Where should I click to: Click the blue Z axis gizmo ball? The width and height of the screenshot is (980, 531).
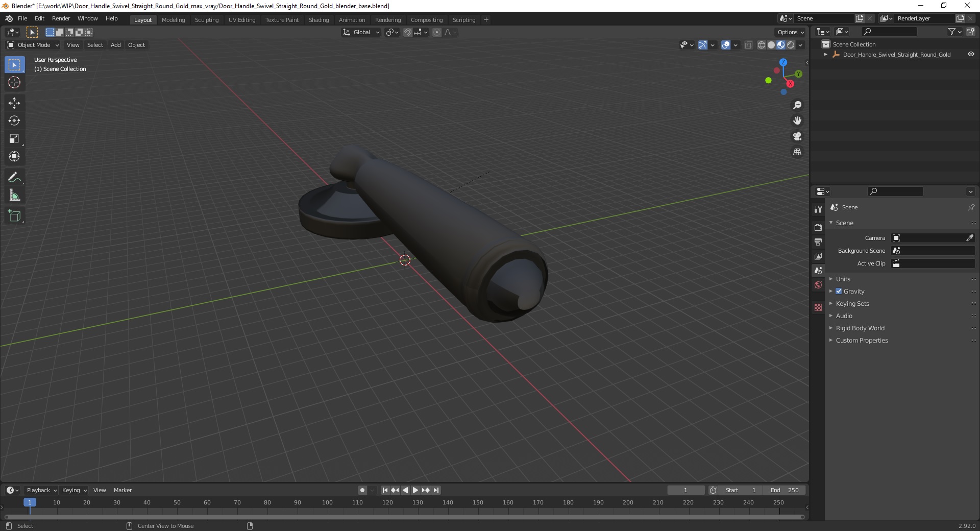pos(783,62)
